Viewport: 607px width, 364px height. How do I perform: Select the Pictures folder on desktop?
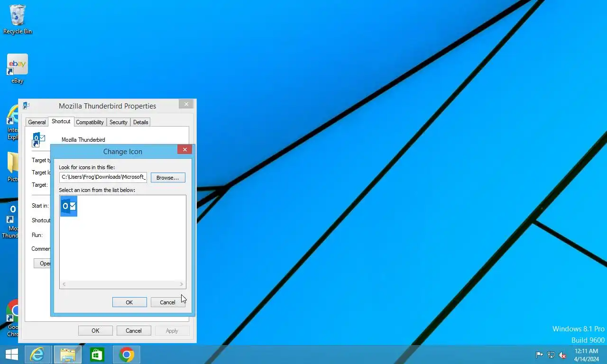pyautogui.click(x=13, y=167)
